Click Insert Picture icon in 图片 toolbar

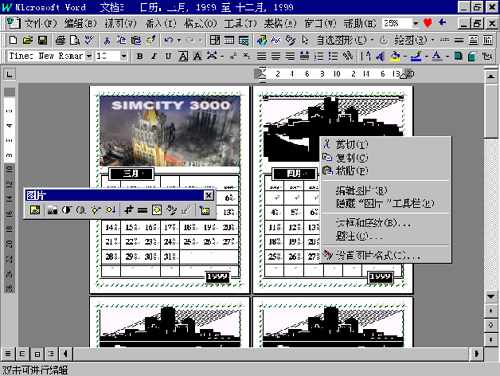[35, 210]
